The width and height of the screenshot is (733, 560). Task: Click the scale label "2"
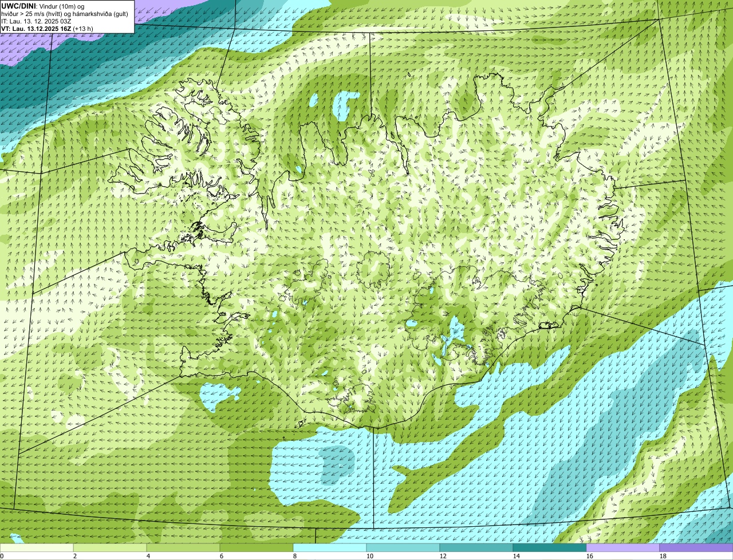(x=75, y=556)
